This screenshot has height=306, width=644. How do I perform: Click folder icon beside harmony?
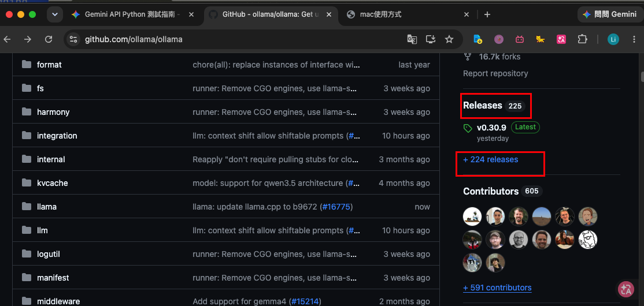point(27,111)
